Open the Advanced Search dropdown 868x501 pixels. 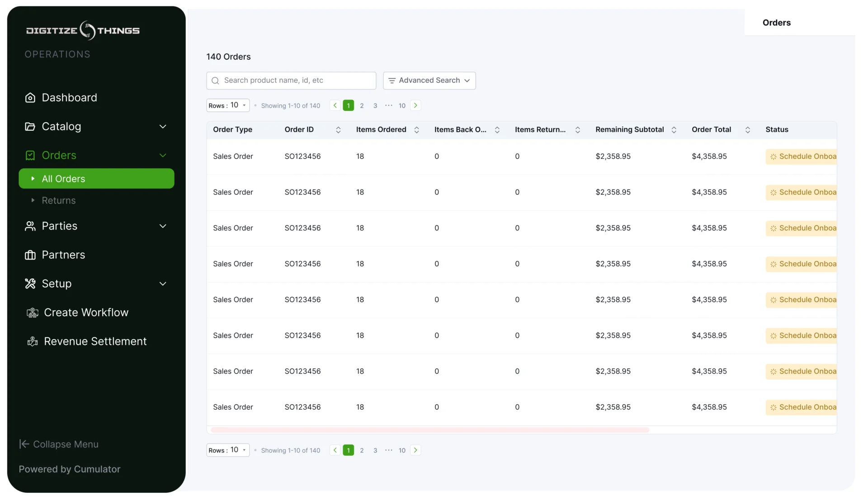pyautogui.click(x=429, y=80)
